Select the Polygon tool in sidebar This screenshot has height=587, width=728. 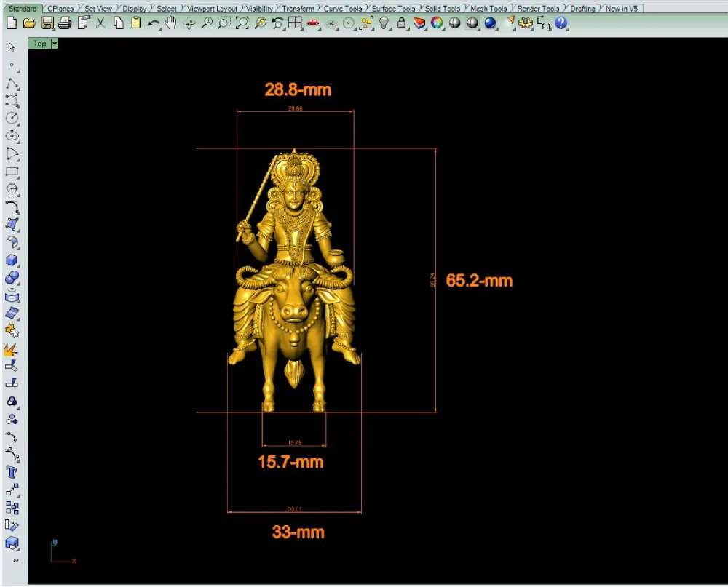tap(12, 189)
